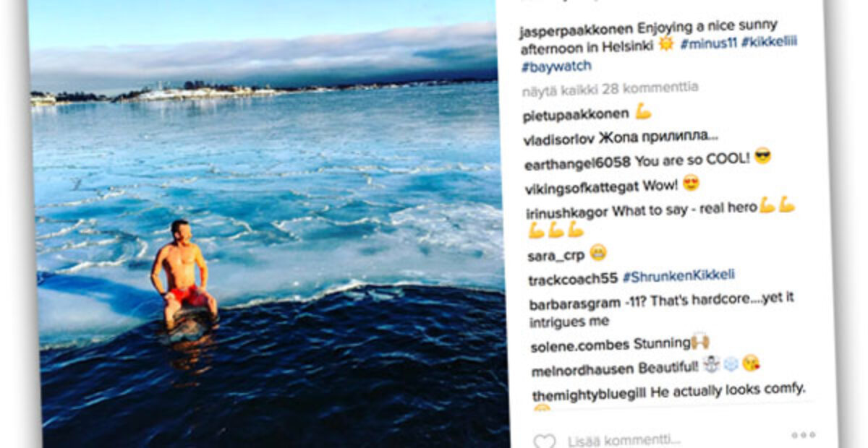The width and height of the screenshot is (868, 448).
Task: Open irinushkagor commenter profile
Action: click(x=568, y=212)
